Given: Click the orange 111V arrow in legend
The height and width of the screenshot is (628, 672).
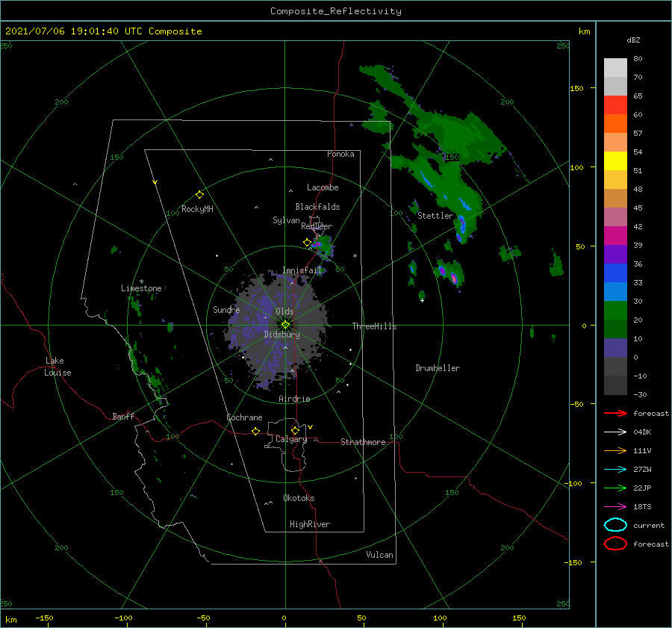Looking at the screenshot, I should 615,450.
